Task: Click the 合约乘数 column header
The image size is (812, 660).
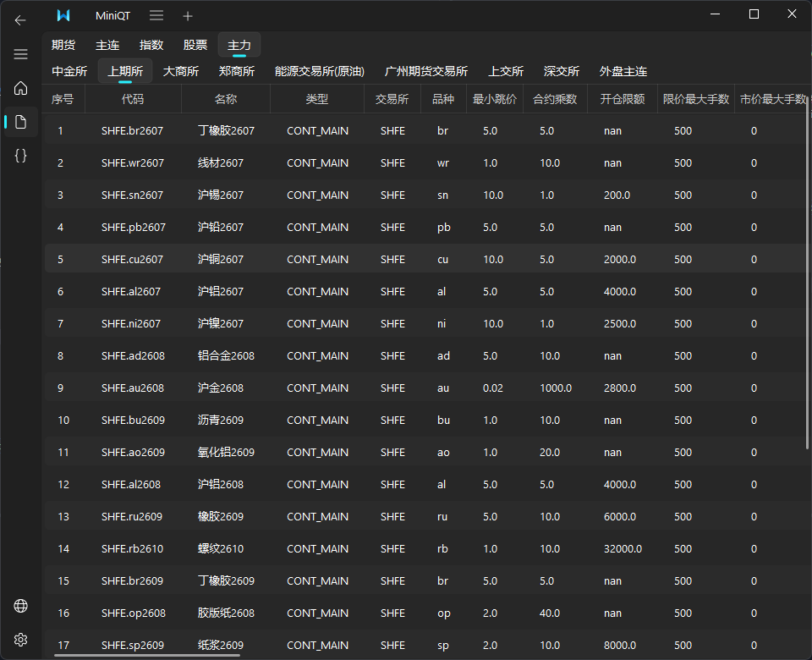Action: 555,99
